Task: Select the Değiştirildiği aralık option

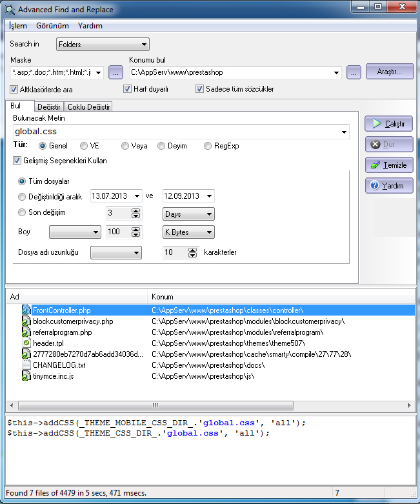Action: (x=22, y=196)
